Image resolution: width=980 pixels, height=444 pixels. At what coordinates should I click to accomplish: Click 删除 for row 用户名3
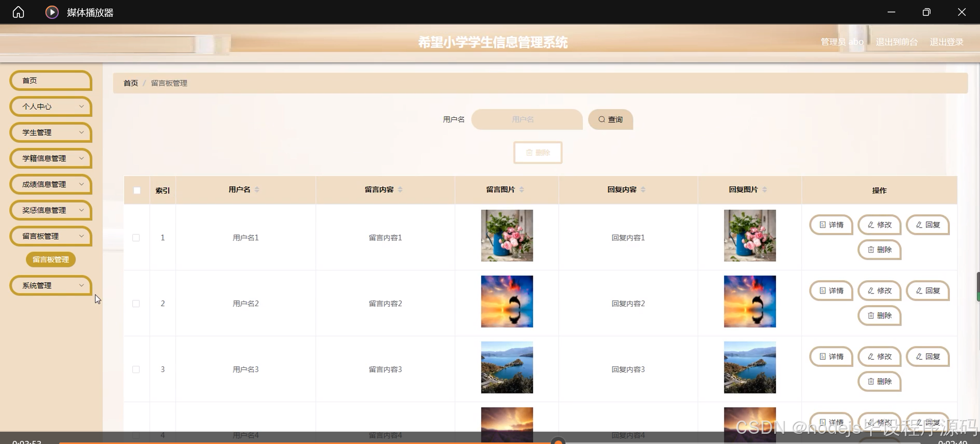pos(879,381)
